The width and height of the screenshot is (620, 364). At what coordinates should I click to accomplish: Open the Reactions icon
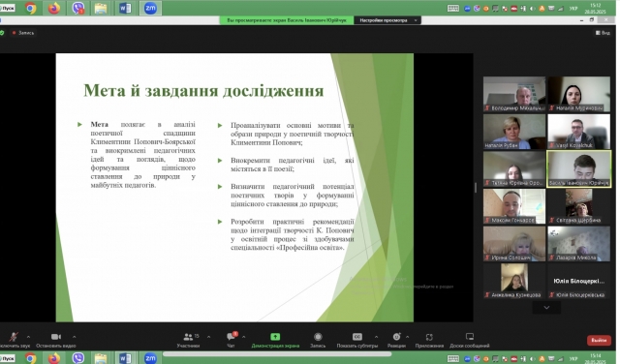click(x=396, y=337)
